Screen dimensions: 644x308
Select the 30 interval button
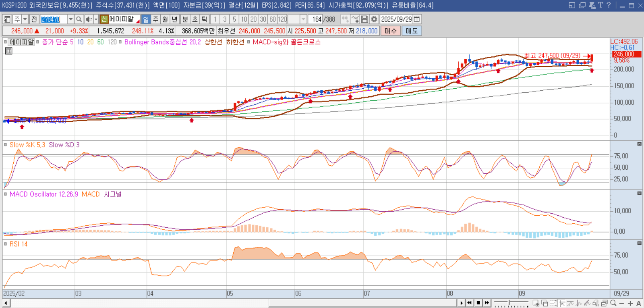tap(263, 19)
